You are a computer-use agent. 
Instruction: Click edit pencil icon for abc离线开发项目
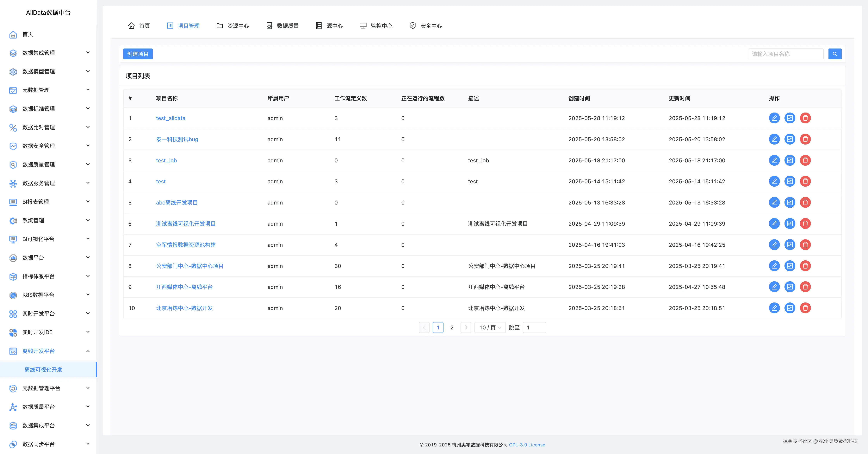(774, 202)
